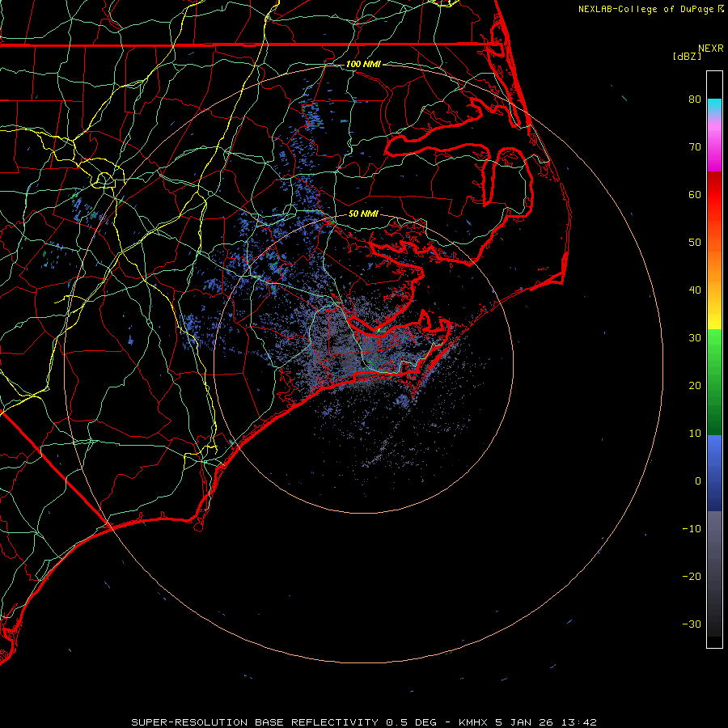Click the 80 dBZ scale value

pos(695,99)
